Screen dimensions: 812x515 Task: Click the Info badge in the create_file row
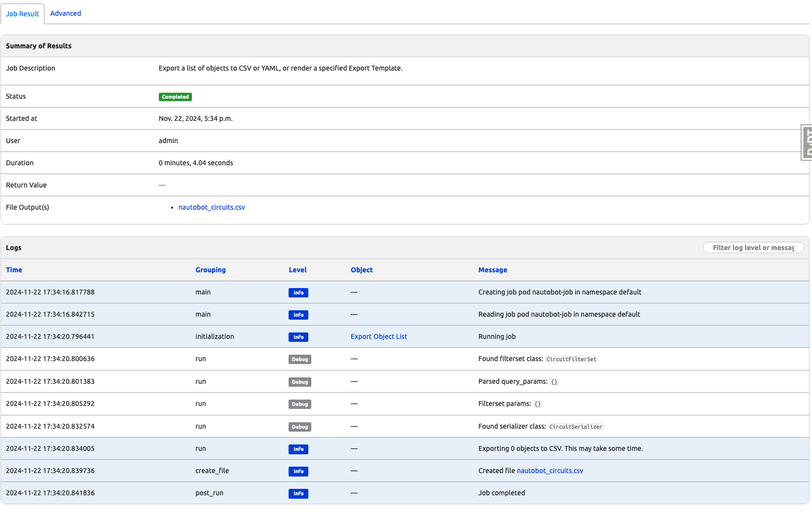tap(298, 471)
